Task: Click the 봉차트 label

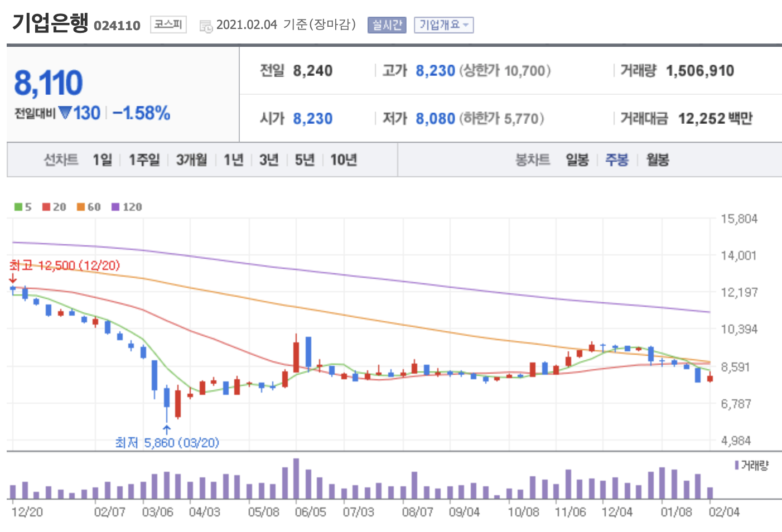Action: click(533, 160)
